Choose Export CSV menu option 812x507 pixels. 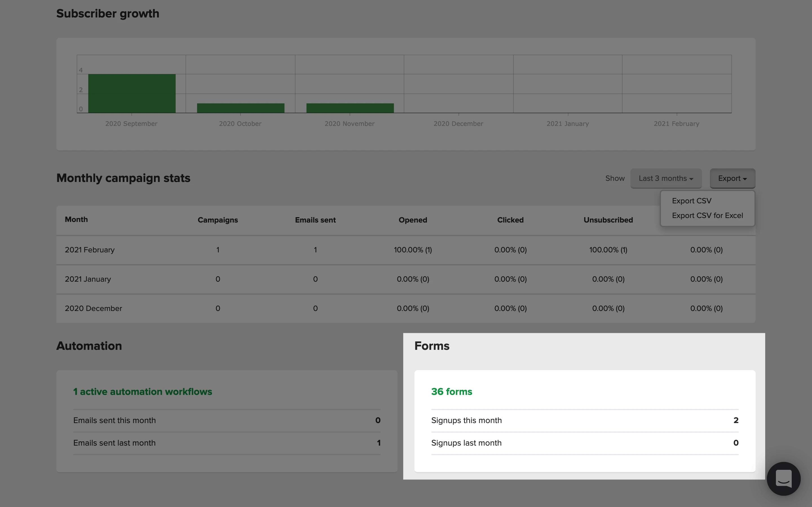coord(691,201)
